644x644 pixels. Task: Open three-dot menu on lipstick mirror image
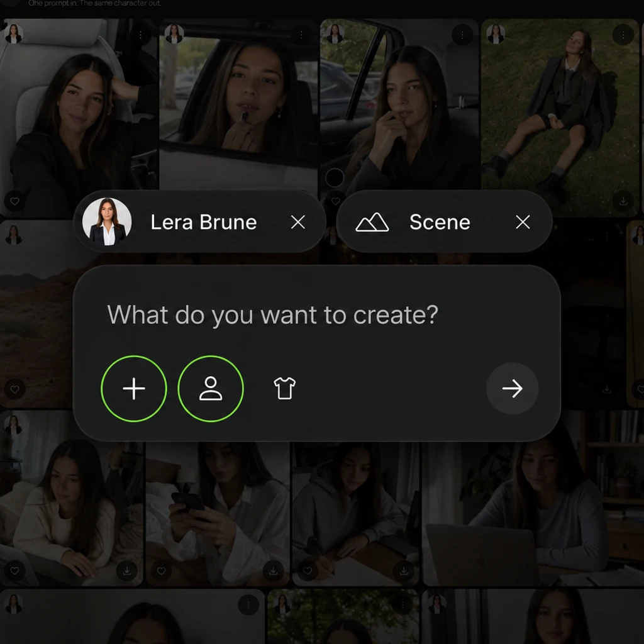point(301,35)
